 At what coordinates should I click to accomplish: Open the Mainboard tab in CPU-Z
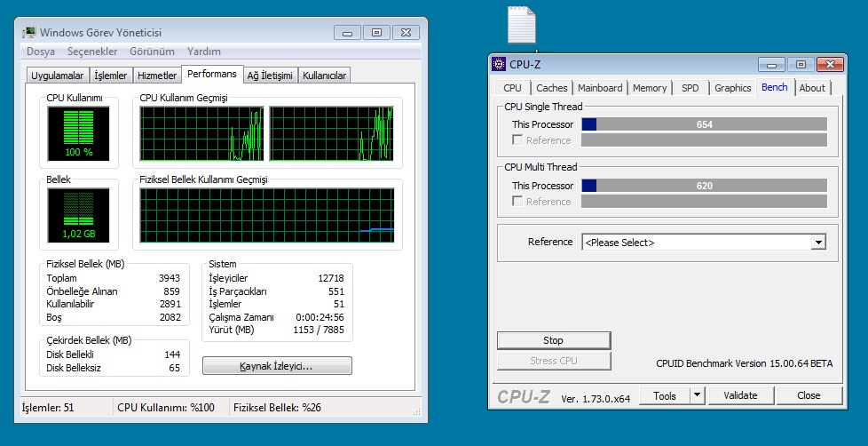click(x=600, y=88)
